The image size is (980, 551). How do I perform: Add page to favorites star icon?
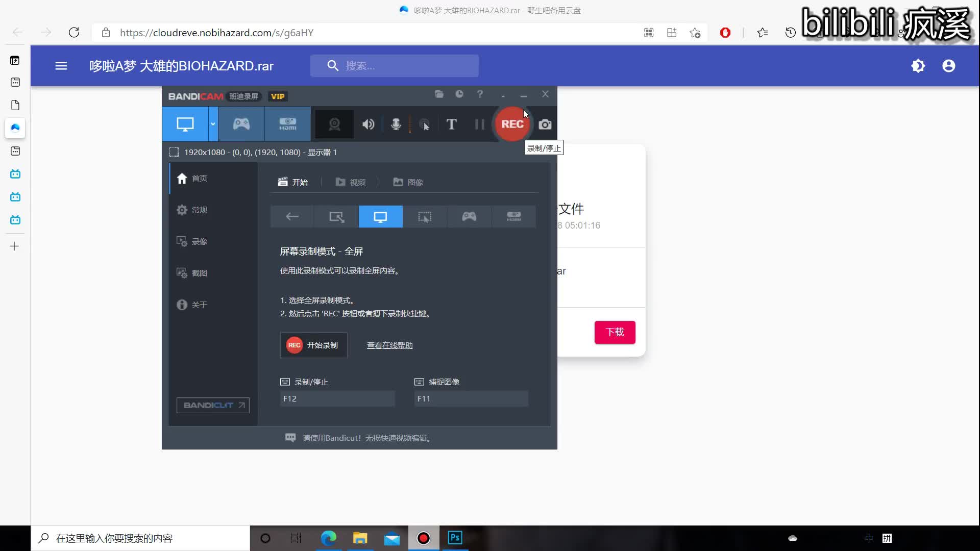[x=695, y=33]
